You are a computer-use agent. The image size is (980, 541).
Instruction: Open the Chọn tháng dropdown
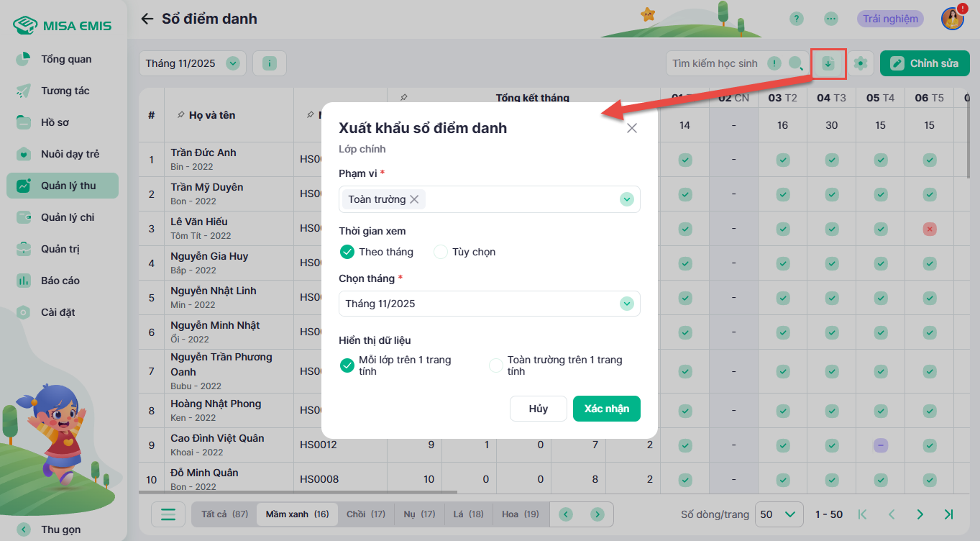626,304
